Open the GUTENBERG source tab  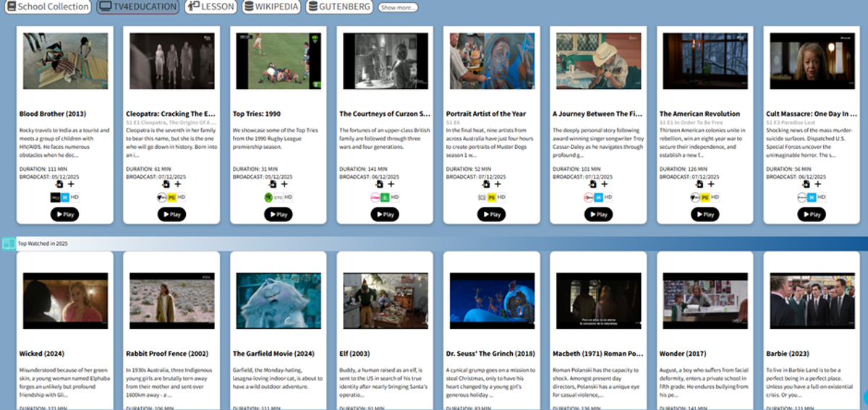(x=339, y=7)
